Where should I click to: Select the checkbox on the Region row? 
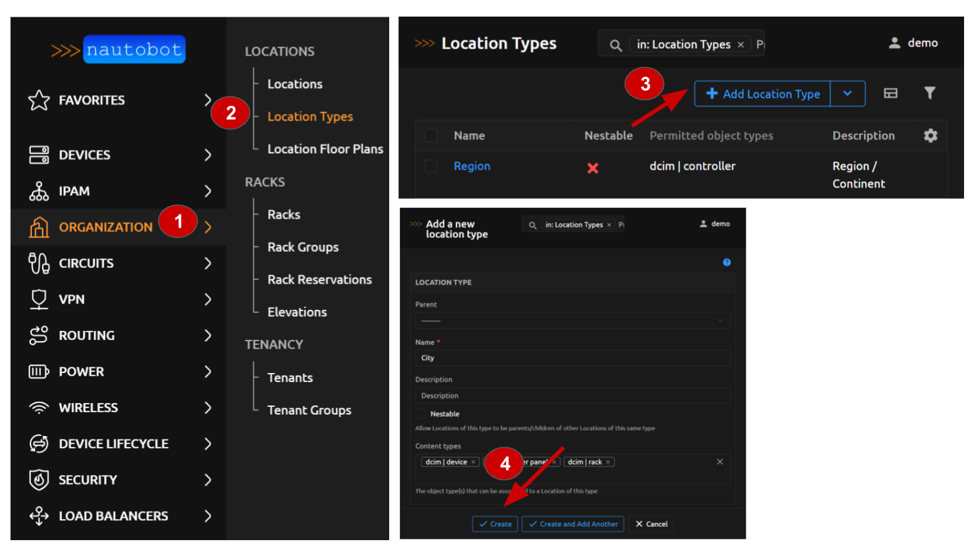pyautogui.click(x=431, y=166)
